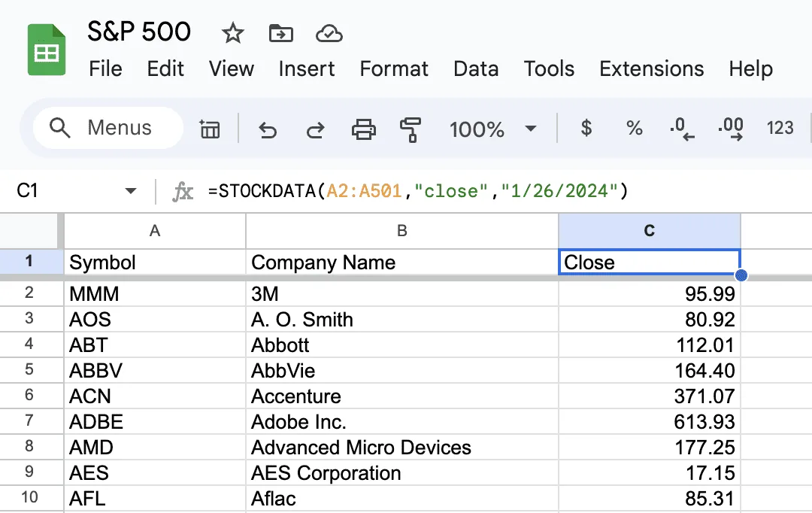The height and width of the screenshot is (513, 812).
Task: Click the redo arrow
Action: [x=315, y=129]
